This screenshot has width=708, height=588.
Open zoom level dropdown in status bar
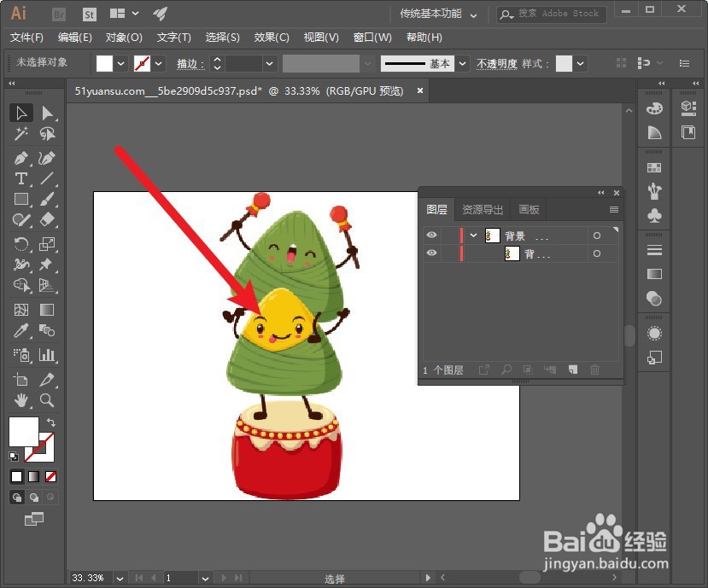tap(120, 578)
